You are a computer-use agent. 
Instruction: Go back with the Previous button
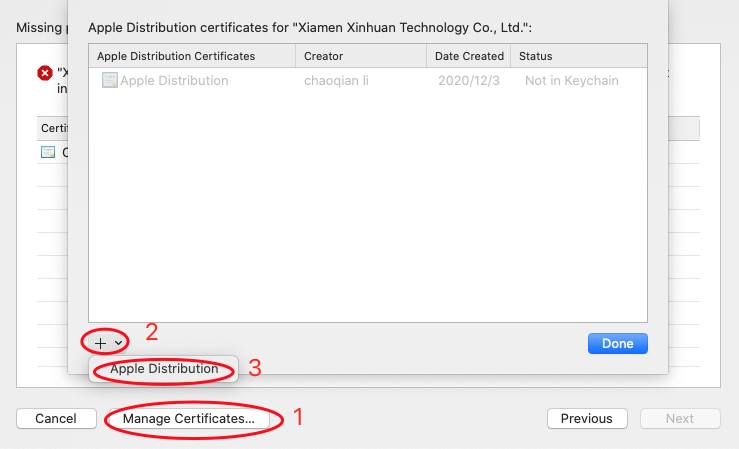[587, 418]
